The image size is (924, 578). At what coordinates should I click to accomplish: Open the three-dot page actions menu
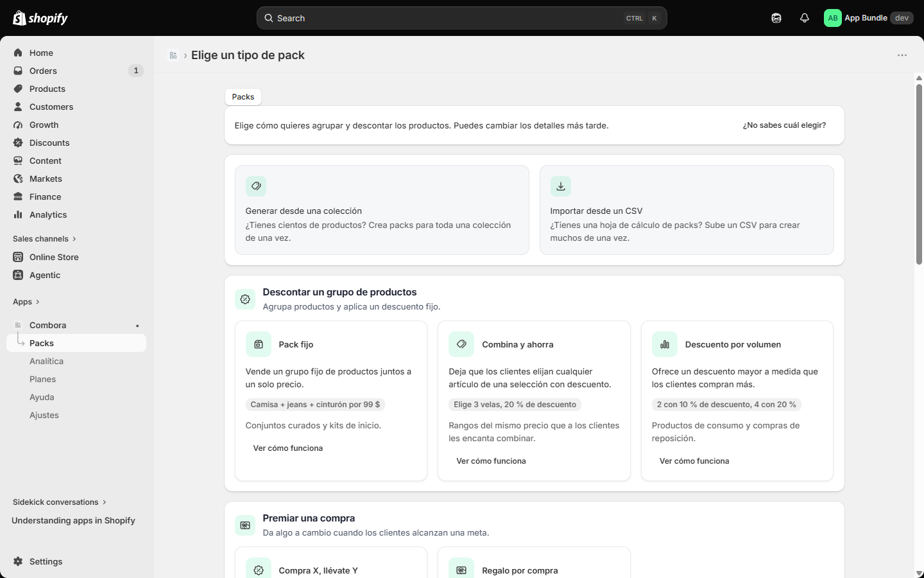coord(902,55)
